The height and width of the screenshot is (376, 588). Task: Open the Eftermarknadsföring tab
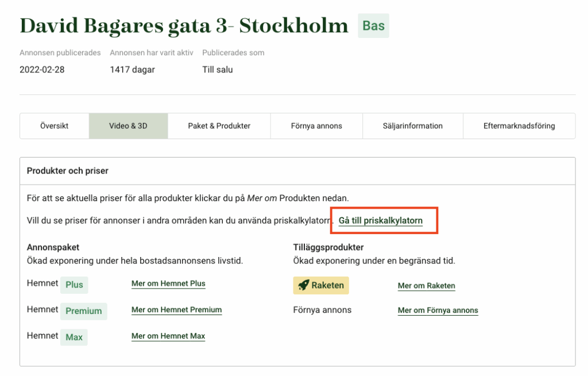click(519, 126)
